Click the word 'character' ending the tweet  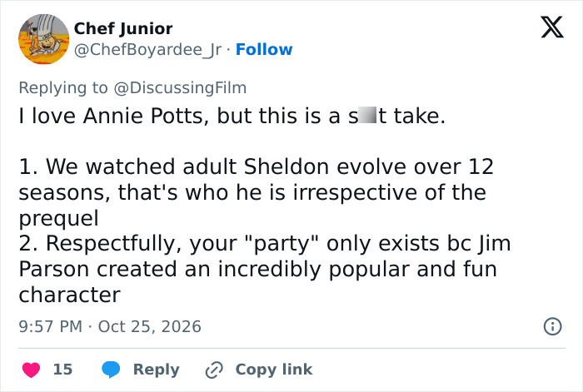click(x=69, y=295)
